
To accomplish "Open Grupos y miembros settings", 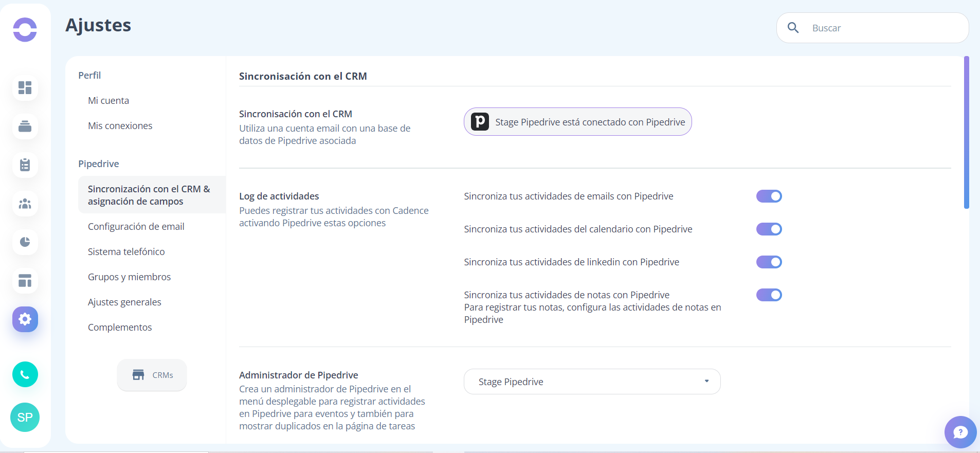I will coord(130,277).
